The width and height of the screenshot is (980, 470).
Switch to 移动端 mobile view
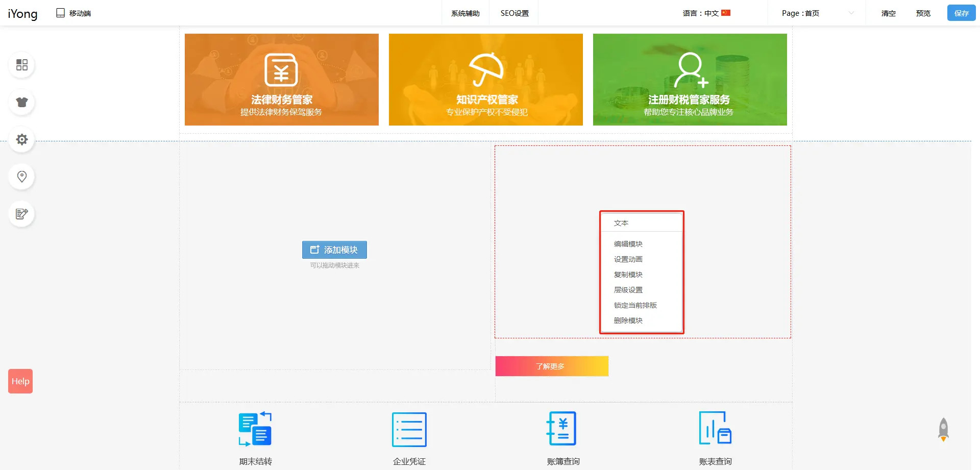pos(73,13)
